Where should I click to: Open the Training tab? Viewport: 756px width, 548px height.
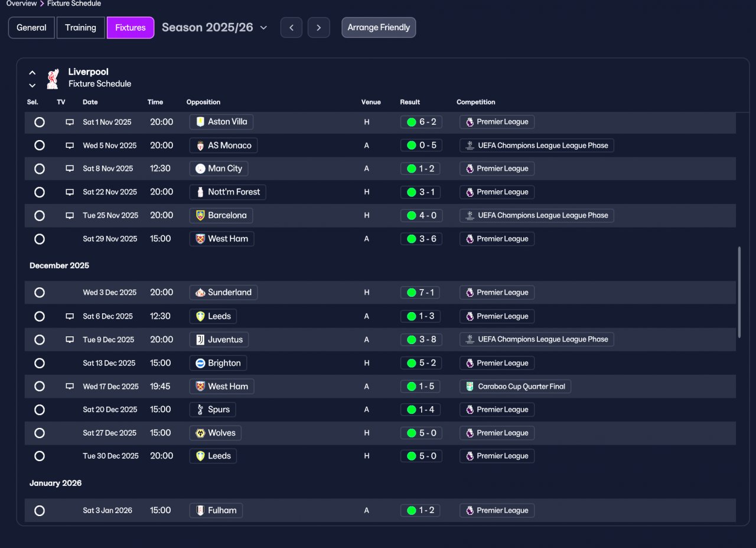pyautogui.click(x=80, y=28)
